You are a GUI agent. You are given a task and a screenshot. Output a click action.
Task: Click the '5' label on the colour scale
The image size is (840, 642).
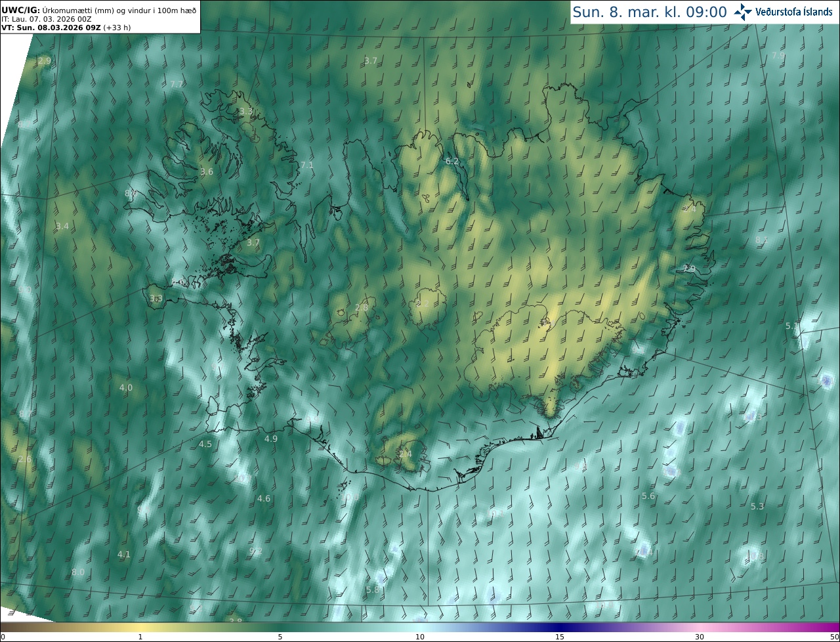[x=280, y=637]
